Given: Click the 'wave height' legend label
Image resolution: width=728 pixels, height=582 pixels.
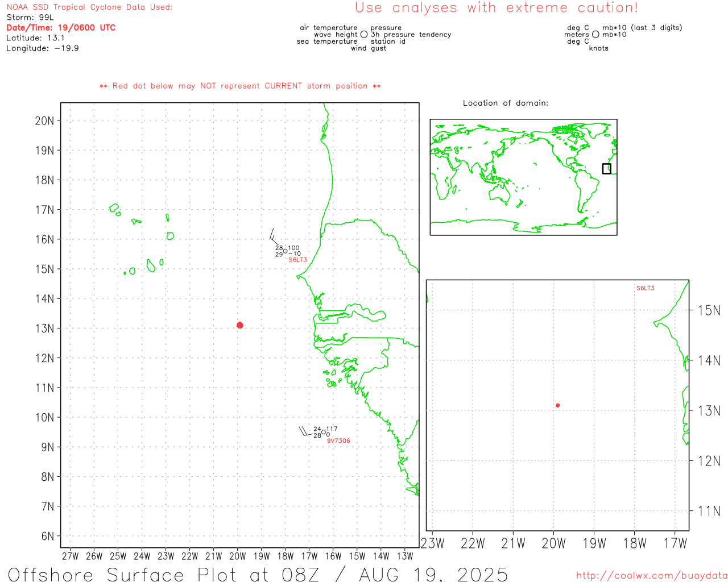Looking at the screenshot, I should point(336,35).
